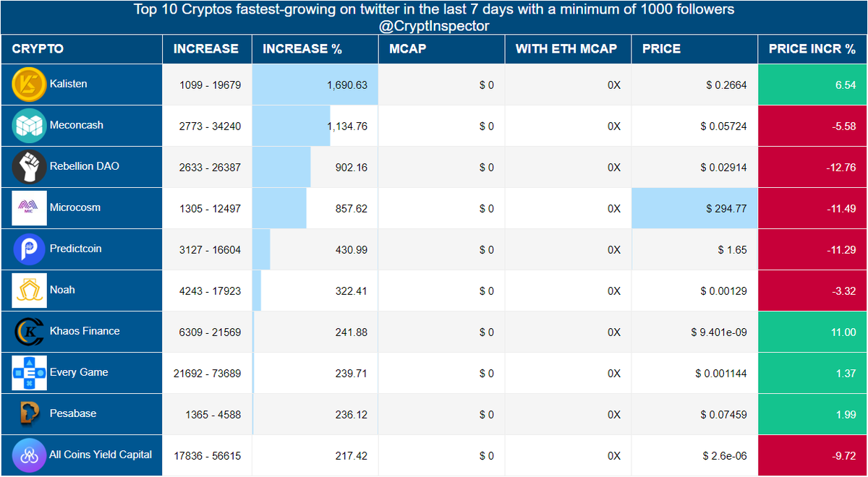Sort by WITH ETH MCAP column header

[569, 49]
